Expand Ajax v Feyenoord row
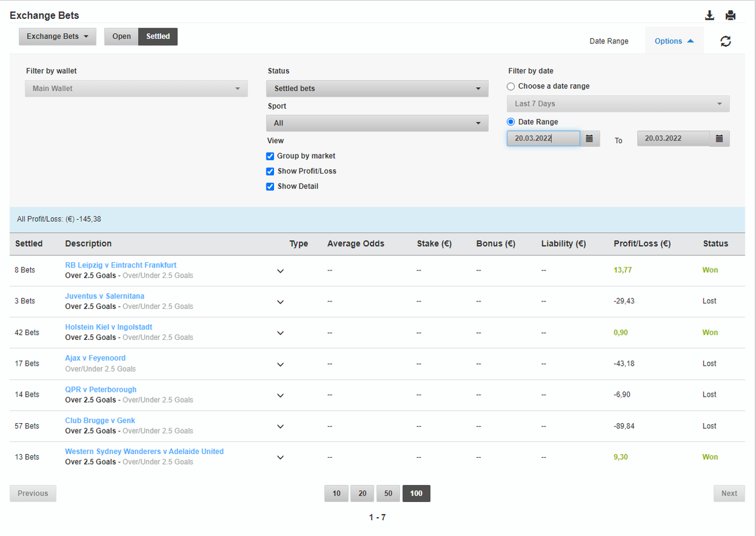The width and height of the screenshot is (756, 536). coord(280,364)
